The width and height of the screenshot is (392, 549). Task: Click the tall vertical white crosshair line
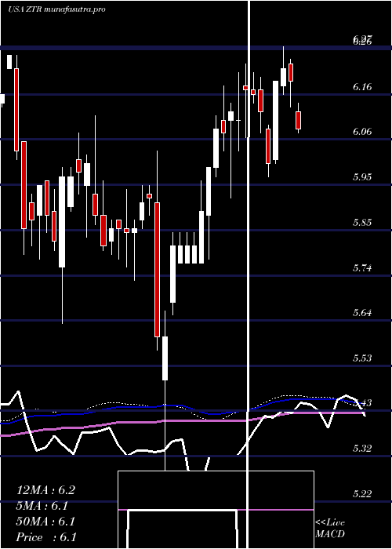[249, 274]
